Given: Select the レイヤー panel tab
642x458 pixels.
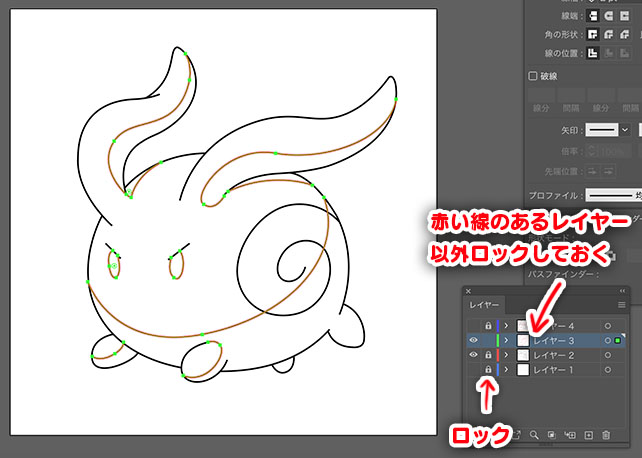Looking at the screenshot, I should 484,305.
